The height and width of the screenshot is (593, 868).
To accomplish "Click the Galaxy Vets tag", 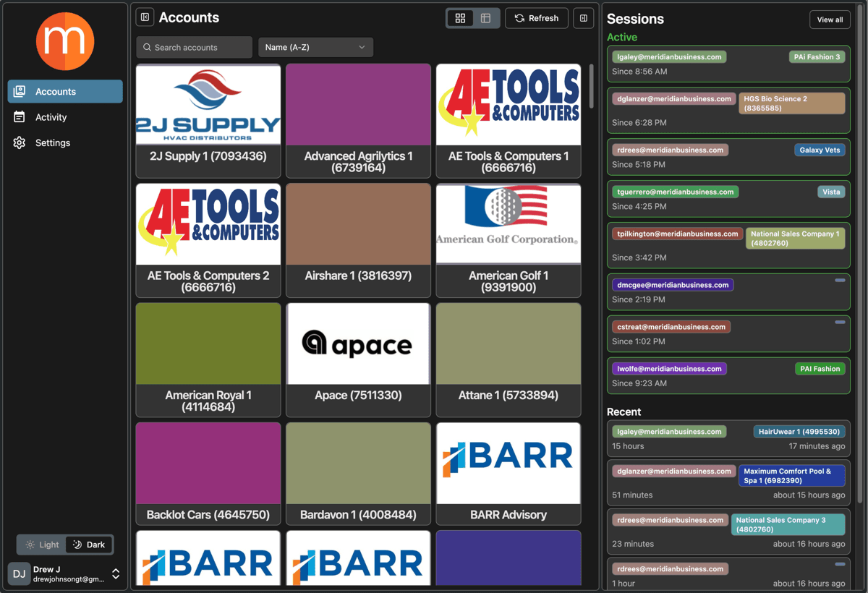I will point(820,150).
